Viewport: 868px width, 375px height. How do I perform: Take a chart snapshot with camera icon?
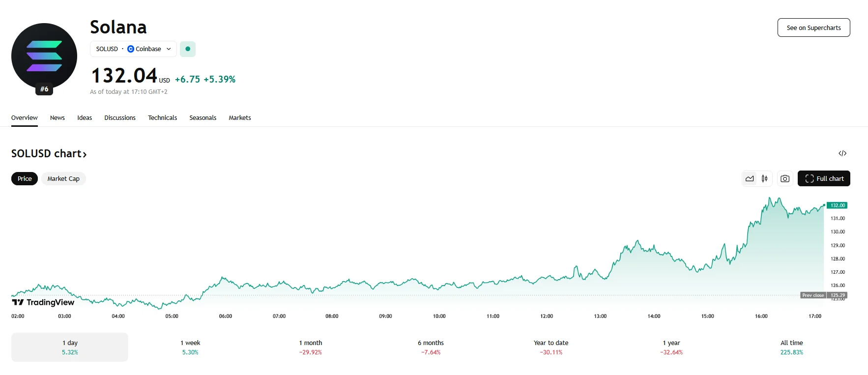tap(785, 178)
